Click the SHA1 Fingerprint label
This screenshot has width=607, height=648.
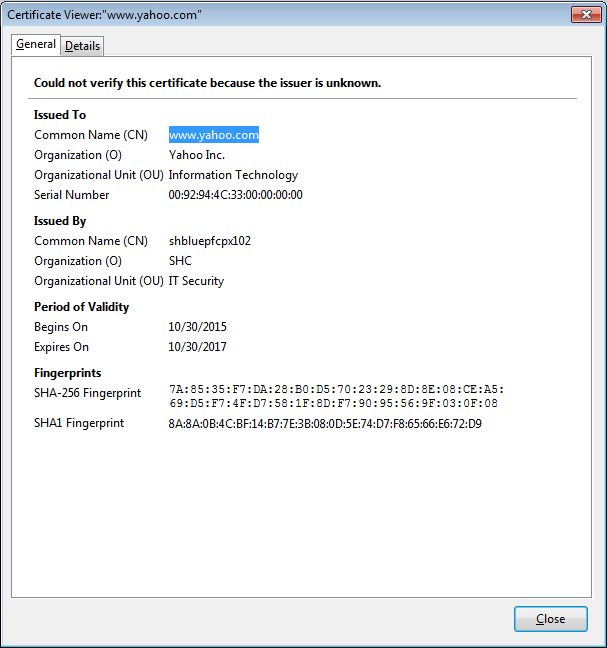(x=79, y=423)
